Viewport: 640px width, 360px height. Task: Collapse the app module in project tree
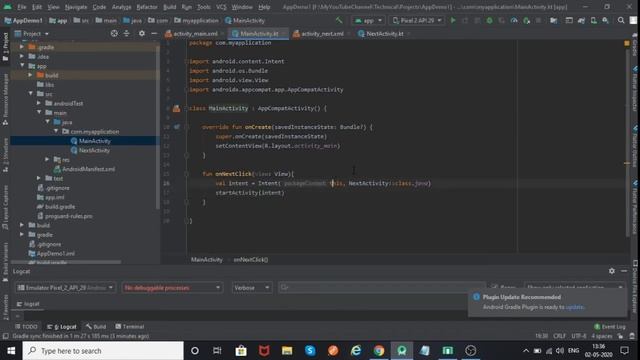click(22, 65)
